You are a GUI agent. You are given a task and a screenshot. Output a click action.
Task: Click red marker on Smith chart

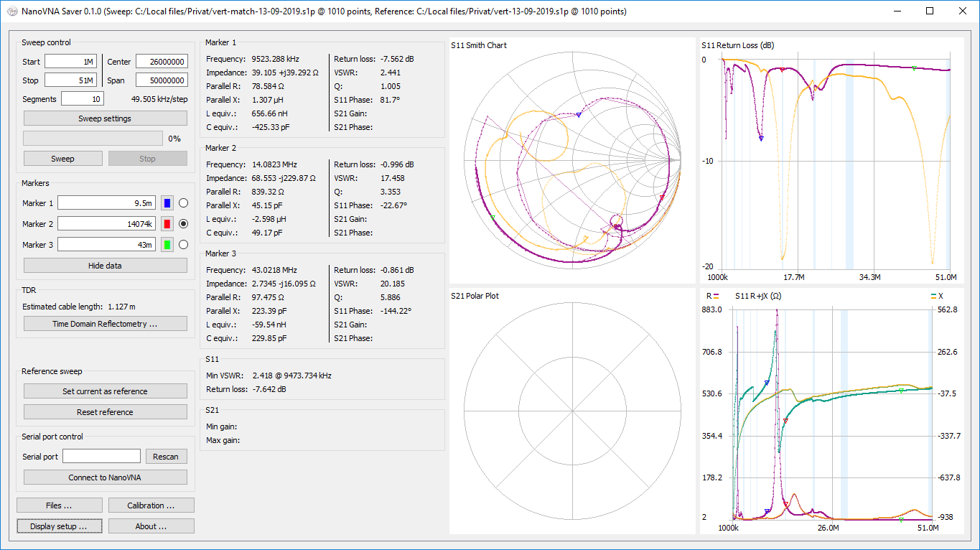pyautogui.click(x=662, y=197)
